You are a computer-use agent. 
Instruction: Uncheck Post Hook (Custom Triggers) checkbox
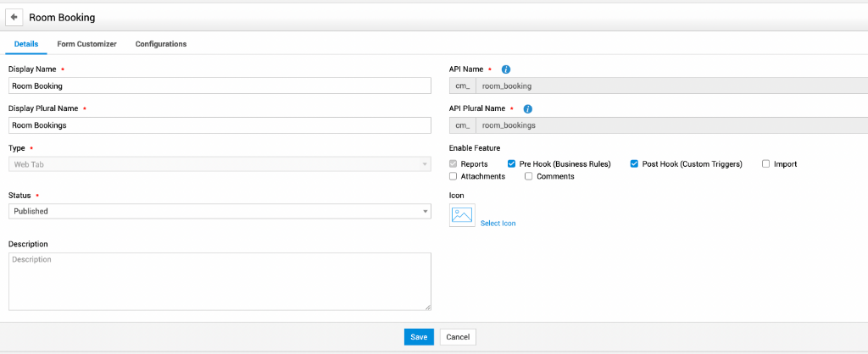(x=634, y=164)
